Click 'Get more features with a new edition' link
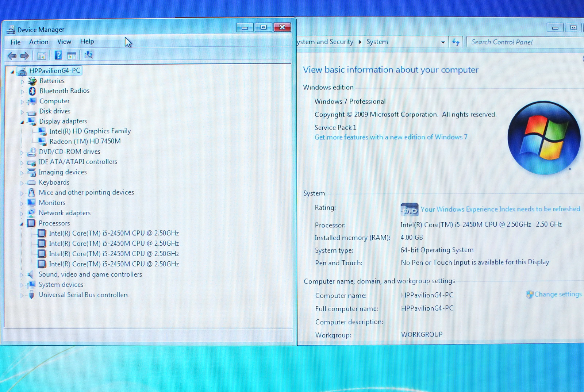The image size is (584, 392). pyautogui.click(x=391, y=137)
